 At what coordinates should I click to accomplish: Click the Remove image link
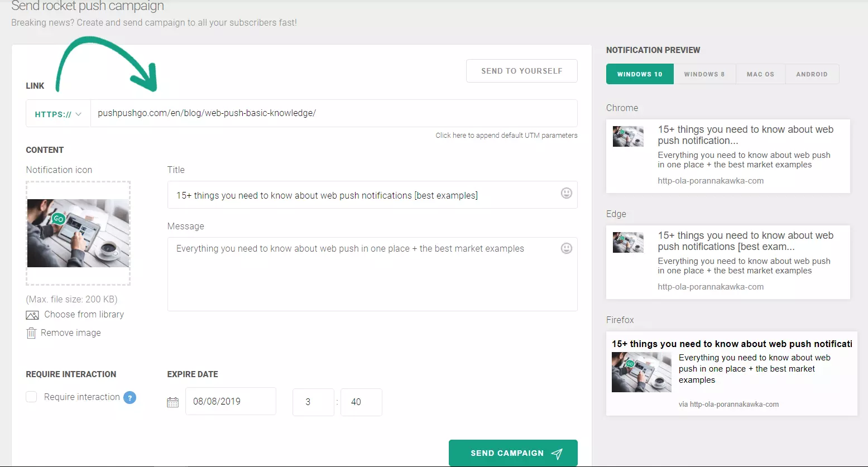click(x=71, y=333)
